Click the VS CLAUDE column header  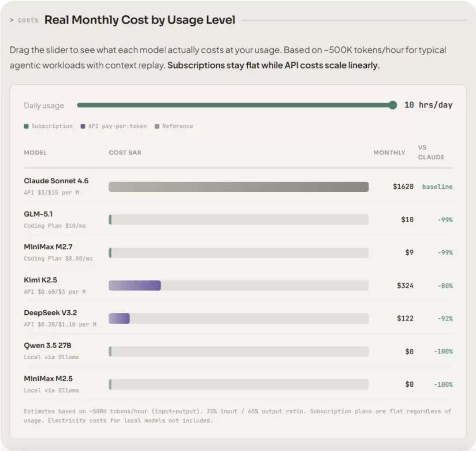pyautogui.click(x=431, y=152)
